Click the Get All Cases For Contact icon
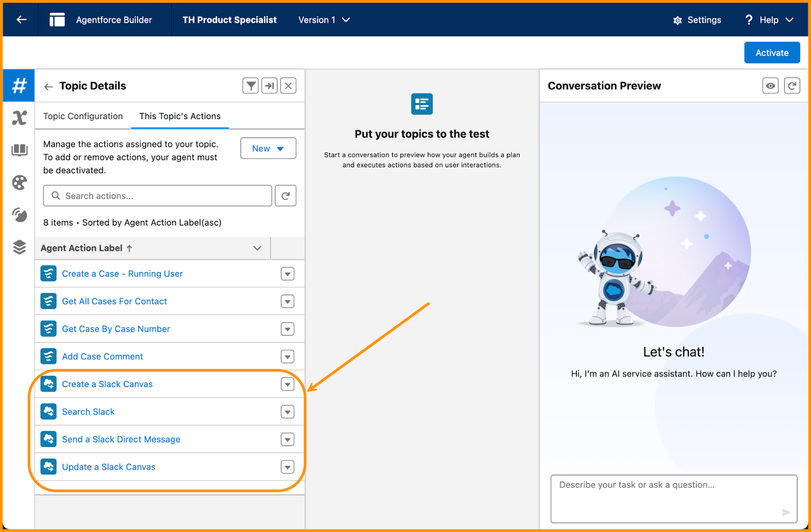 [x=49, y=301]
